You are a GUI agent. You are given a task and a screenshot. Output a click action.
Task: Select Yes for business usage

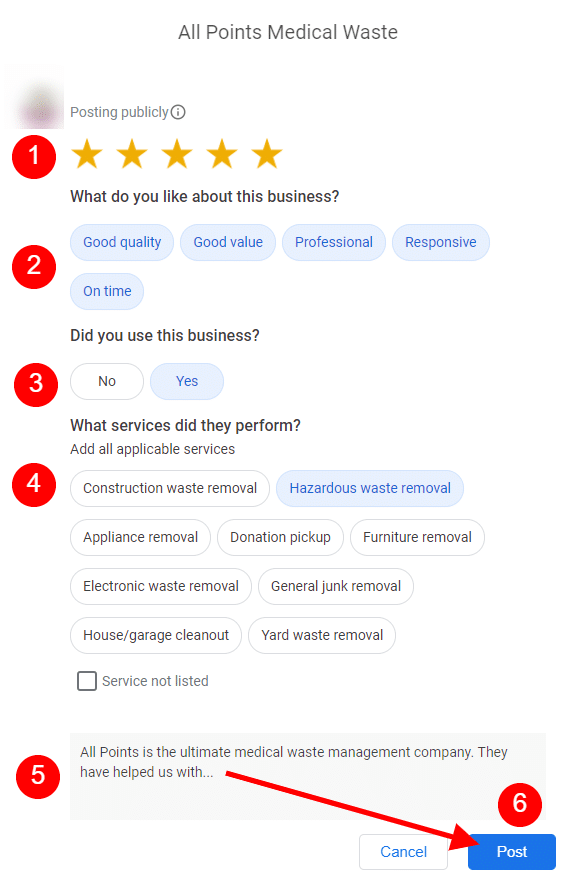coord(187,381)
